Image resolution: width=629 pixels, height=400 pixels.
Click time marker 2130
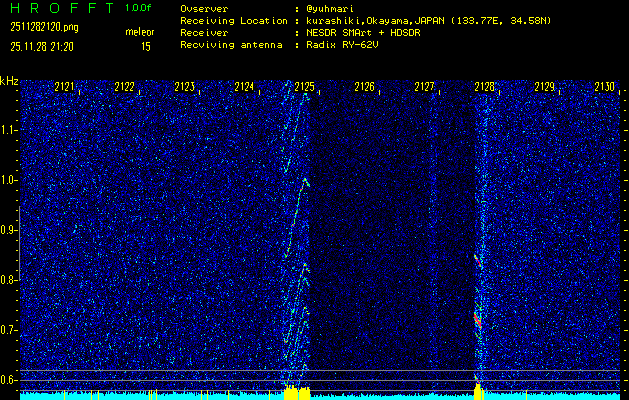click(605, 87)
